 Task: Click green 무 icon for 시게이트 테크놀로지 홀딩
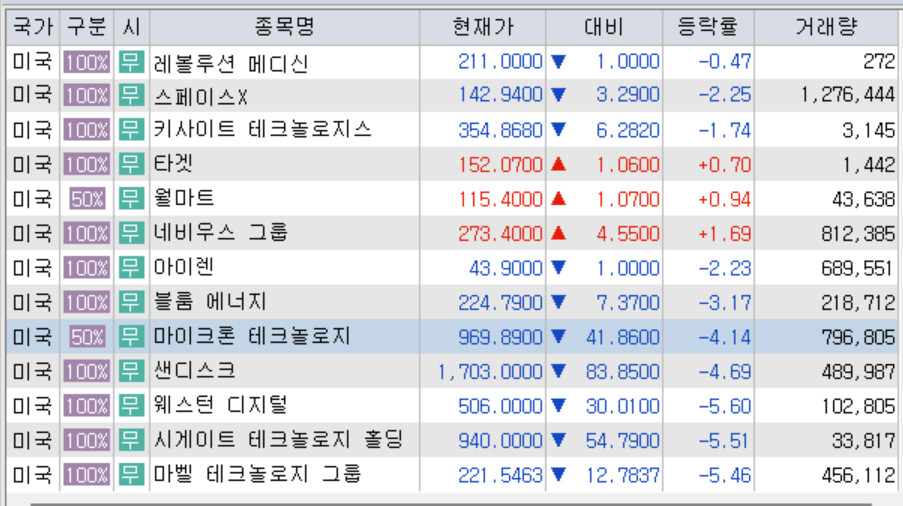131,440
